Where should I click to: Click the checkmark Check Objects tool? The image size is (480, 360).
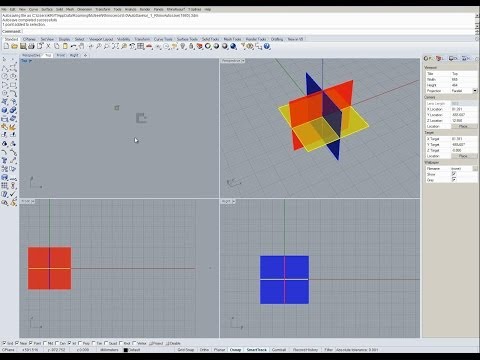click(13, 193)
